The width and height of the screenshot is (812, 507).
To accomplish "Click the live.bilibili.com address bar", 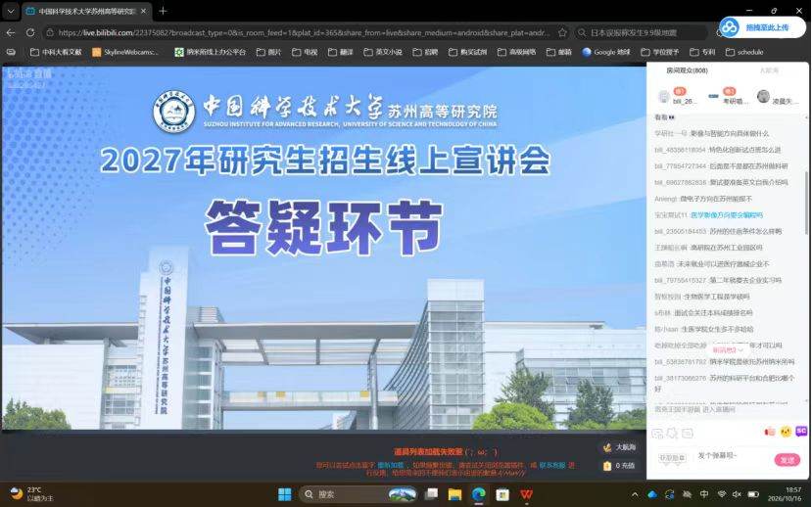I will click(x=305, y=32).
